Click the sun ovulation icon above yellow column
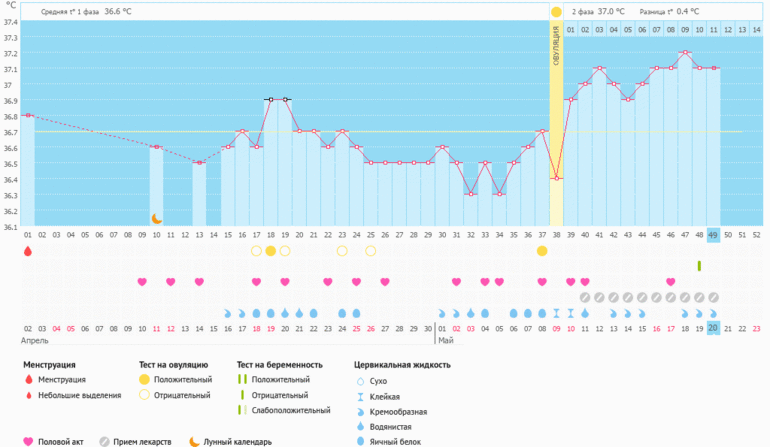This screenshot has height=447, width=770. tap(556, 11)
